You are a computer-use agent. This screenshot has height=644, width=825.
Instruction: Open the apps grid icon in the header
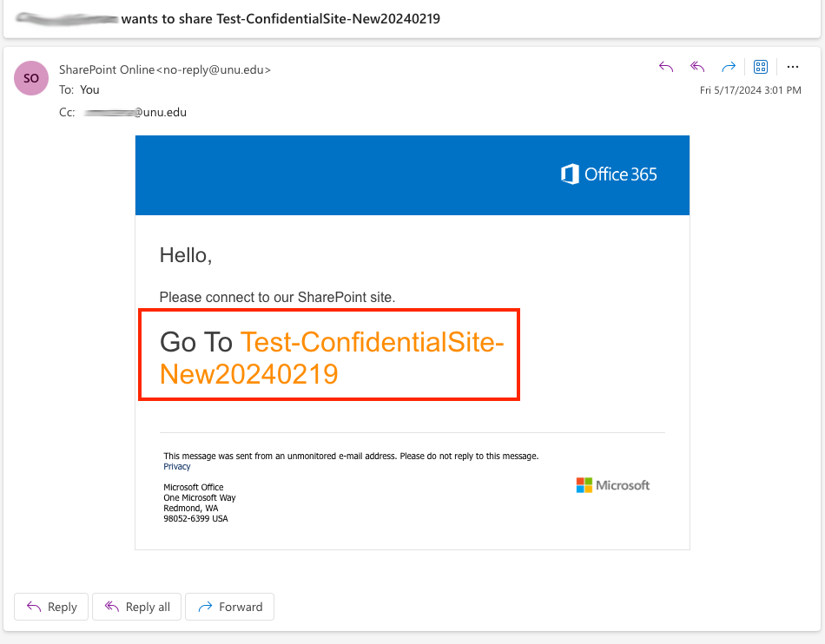[760, 67]
